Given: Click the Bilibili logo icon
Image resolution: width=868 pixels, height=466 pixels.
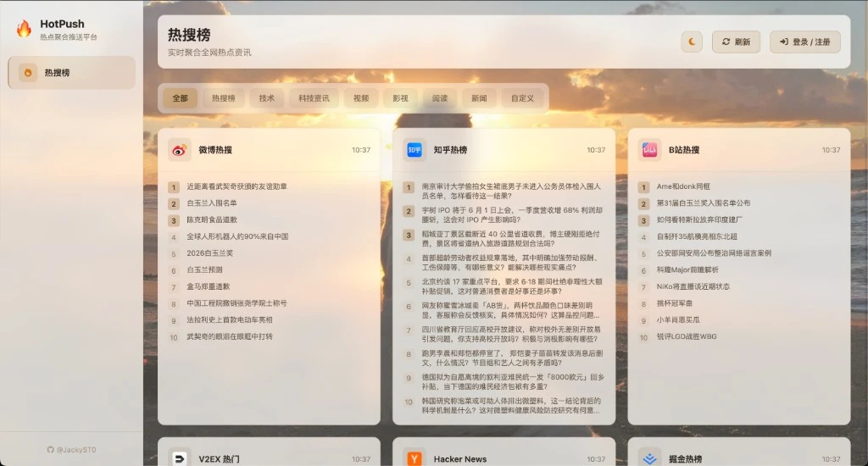Looking at the screenshot, I should [649, 150].
